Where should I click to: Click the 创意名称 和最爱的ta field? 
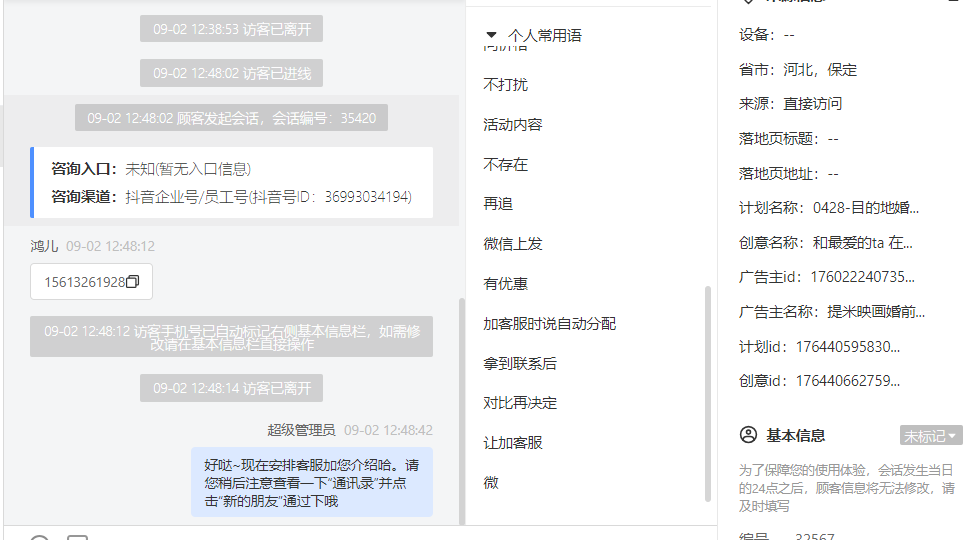[x=825, y=243]
